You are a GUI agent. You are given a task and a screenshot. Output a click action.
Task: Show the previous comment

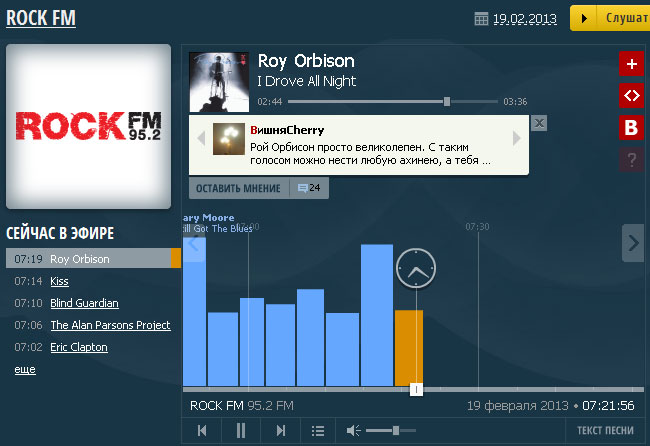(200, 138)
